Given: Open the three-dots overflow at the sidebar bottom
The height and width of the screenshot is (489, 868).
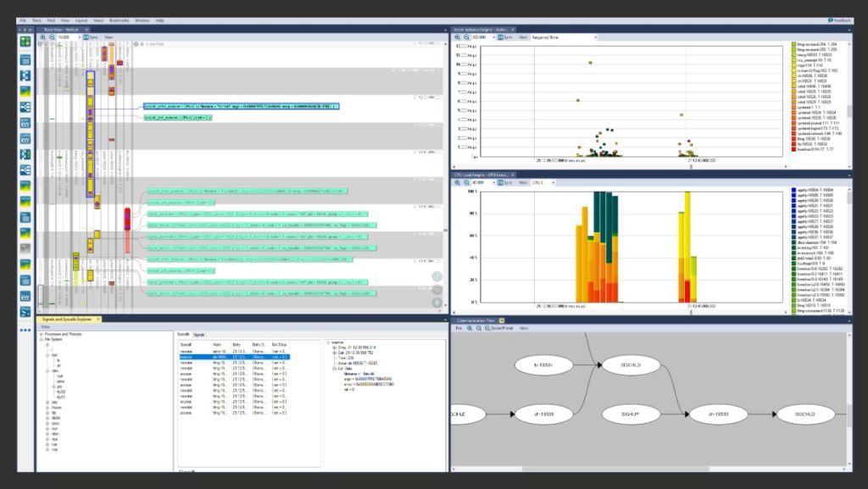Looking at the screenshot, I should [x=25, y=331].
